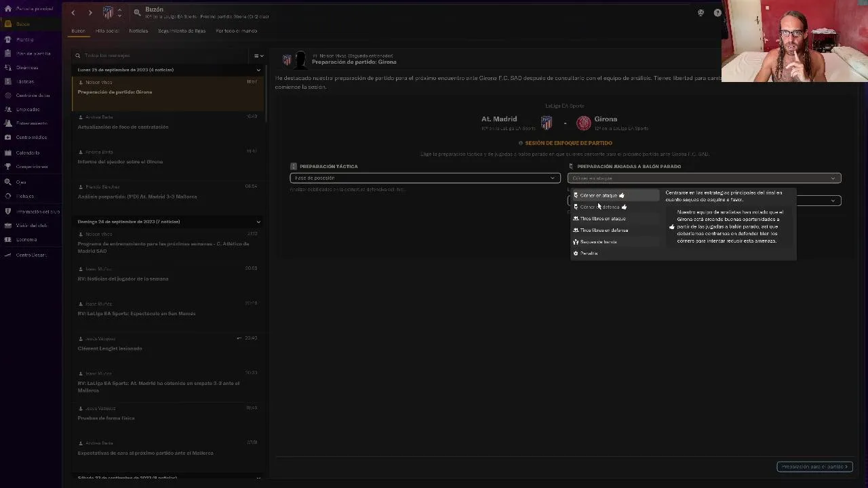
Task: Open the Fase de posesión tactical dropdown
Action: tap(425, 178)
